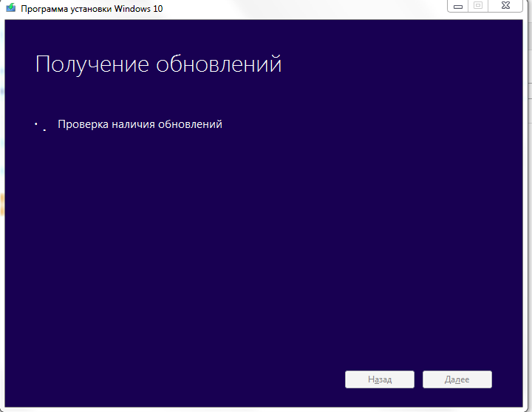Close the Windows 10 setup program
The height and width of the screenshot is (412, 532).
[x=505, y=6]
